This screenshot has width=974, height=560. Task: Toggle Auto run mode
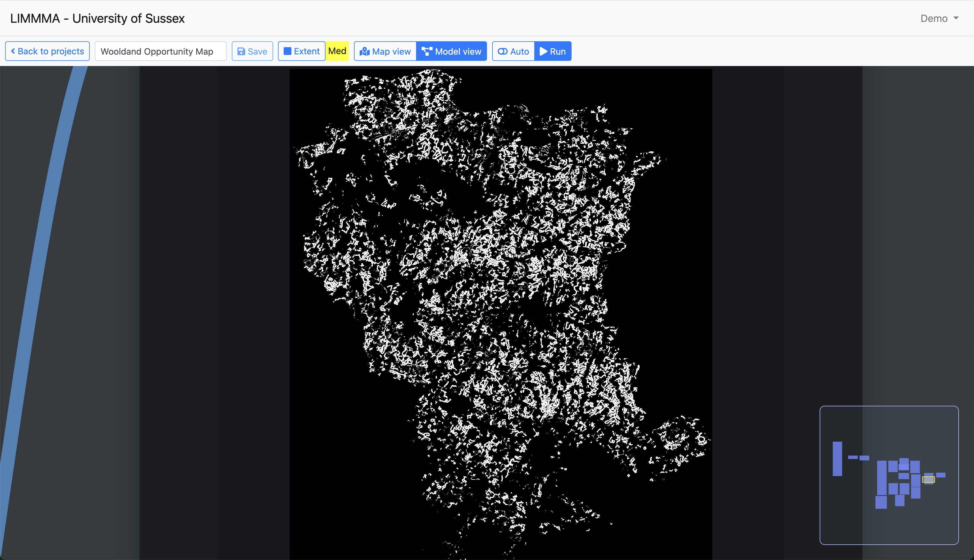513,51
